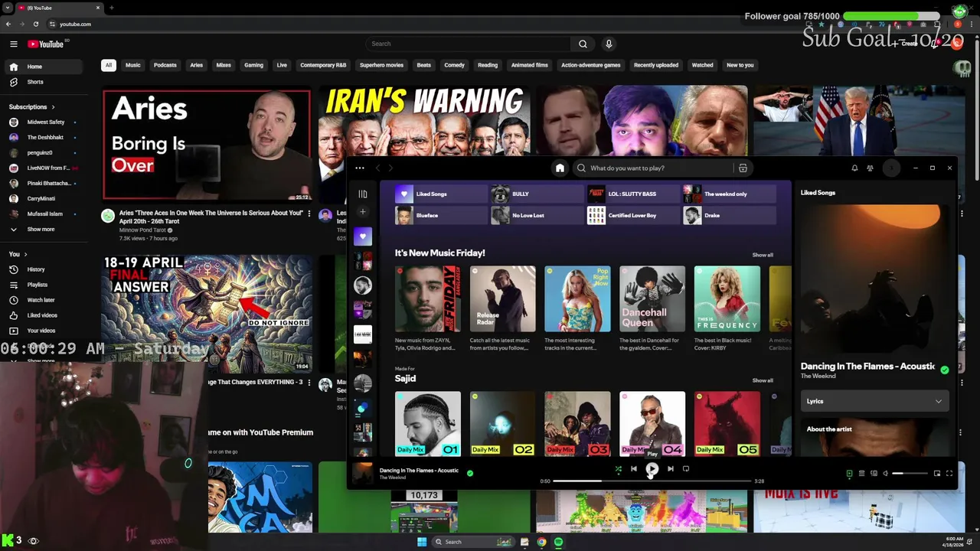980x551 pixels.
Task: Open Liked Songs heart in Spotify sidebar
Action: pyautogui.click(x=363, y=236)
